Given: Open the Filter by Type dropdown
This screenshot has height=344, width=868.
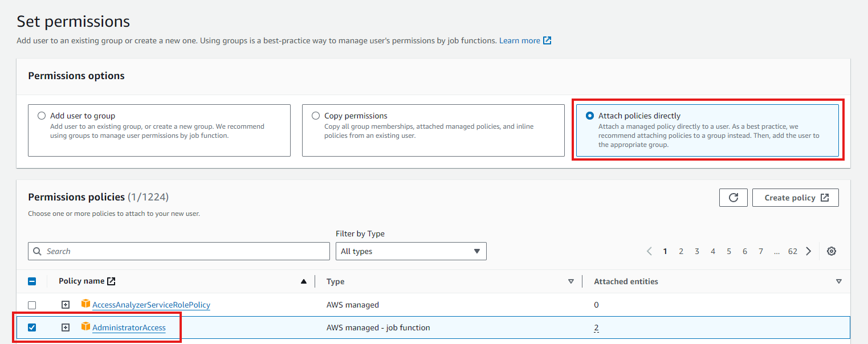Looking at the screenshot, I should (410, 251).
